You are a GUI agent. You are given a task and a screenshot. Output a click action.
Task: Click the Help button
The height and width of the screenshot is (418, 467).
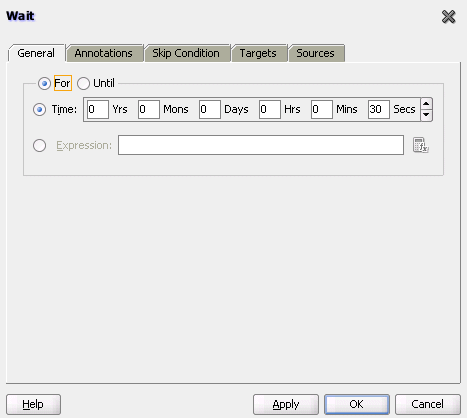click(33, 404)
